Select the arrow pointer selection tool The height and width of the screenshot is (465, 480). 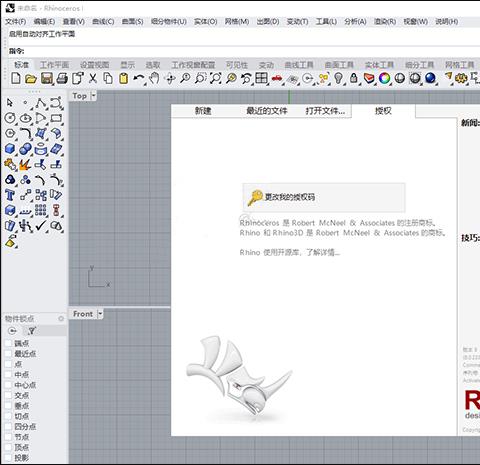tap(10, 103)
